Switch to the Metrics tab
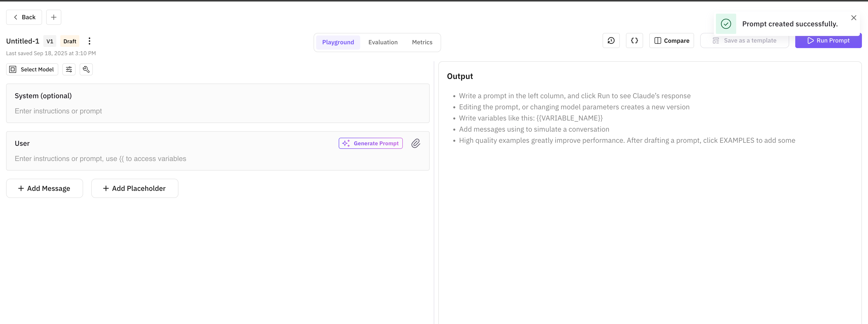This screenshot has width=868, height=324. click(x=422, y=42)
